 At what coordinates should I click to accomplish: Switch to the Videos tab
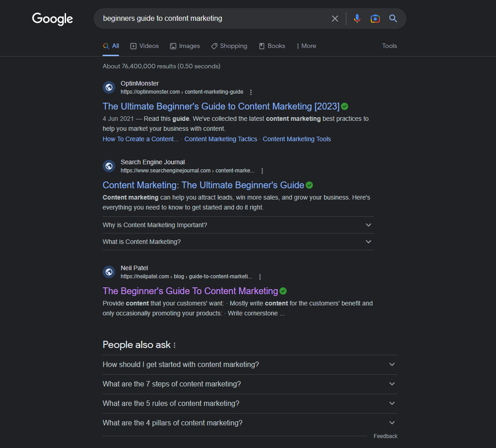point(145,46)
